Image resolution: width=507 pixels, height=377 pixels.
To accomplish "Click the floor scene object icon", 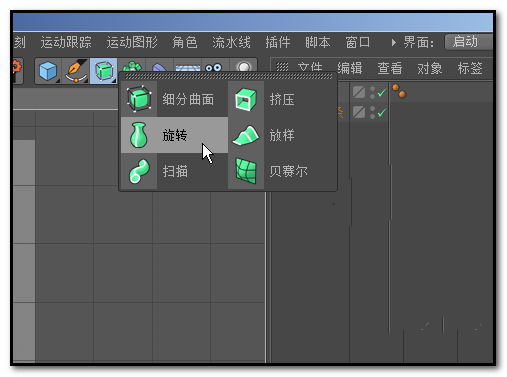I will click(187, 68).
